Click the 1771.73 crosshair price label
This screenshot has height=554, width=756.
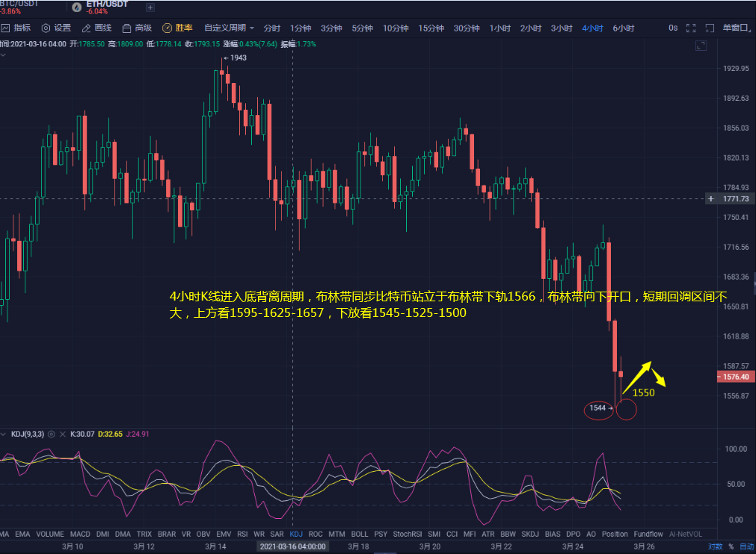point(735,199)
